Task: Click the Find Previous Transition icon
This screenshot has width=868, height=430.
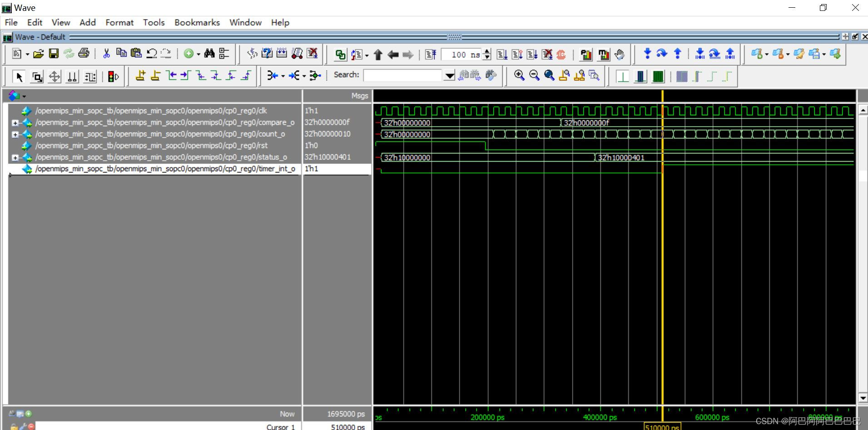Action: coord(171,75)
